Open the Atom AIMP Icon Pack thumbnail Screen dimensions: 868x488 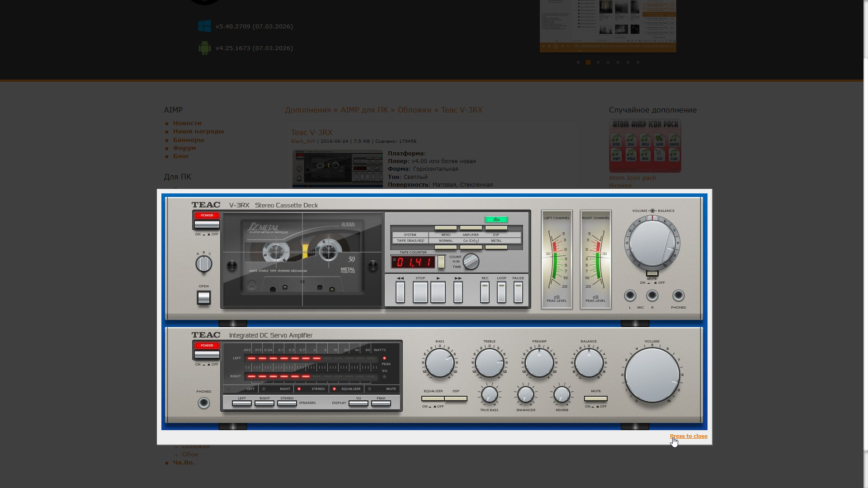[x=645, y=145]
